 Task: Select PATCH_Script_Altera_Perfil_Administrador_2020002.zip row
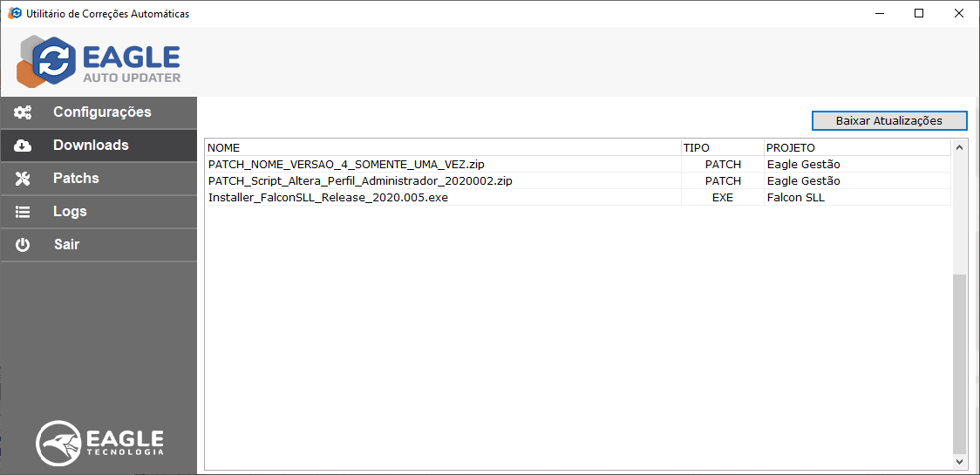578,180
